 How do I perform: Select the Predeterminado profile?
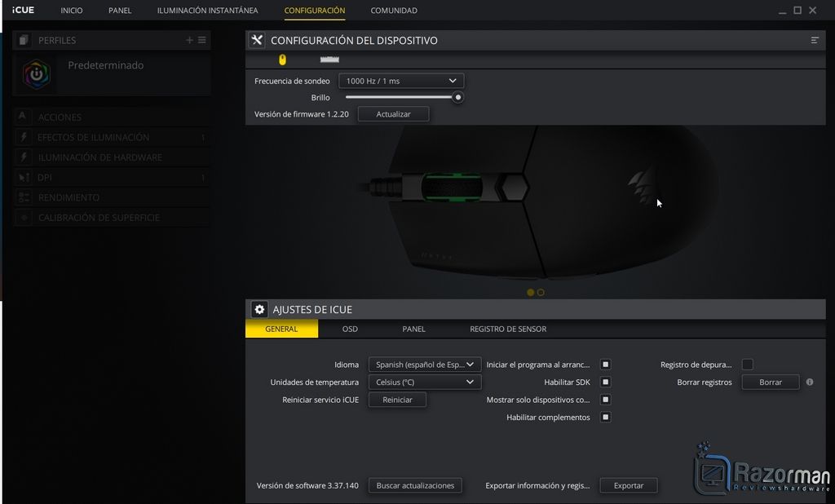111,74
